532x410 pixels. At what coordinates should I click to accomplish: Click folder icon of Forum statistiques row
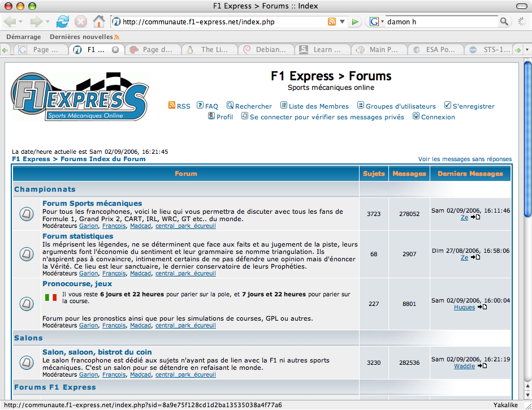(x=27, y=254)
